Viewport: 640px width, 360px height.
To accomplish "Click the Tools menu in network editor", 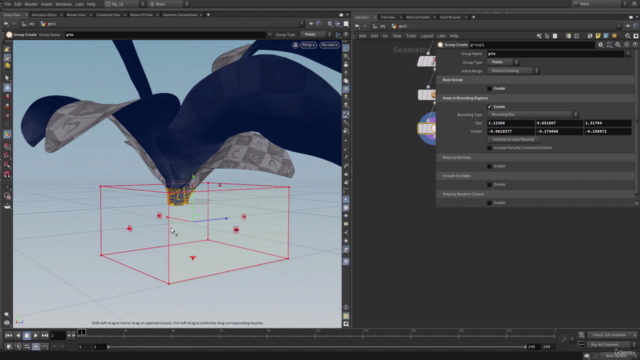I will click(x=411, y=36).
